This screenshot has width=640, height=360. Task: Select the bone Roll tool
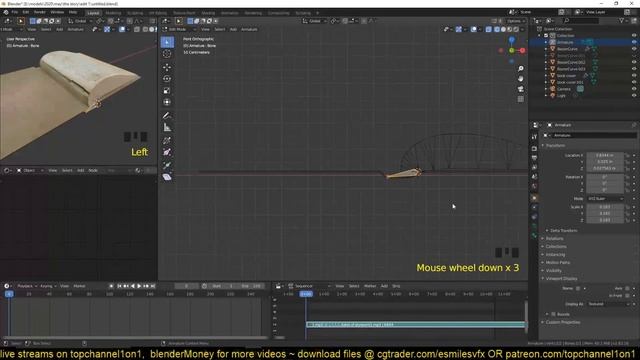coord(167,140)
